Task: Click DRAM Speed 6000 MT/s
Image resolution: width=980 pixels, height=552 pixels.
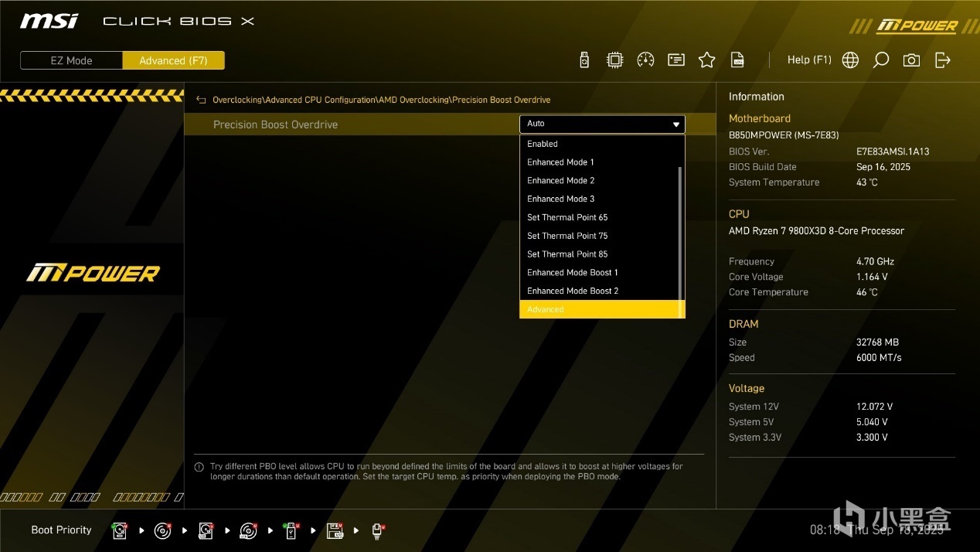Action: pyautogui.click(x=879, y=358)
